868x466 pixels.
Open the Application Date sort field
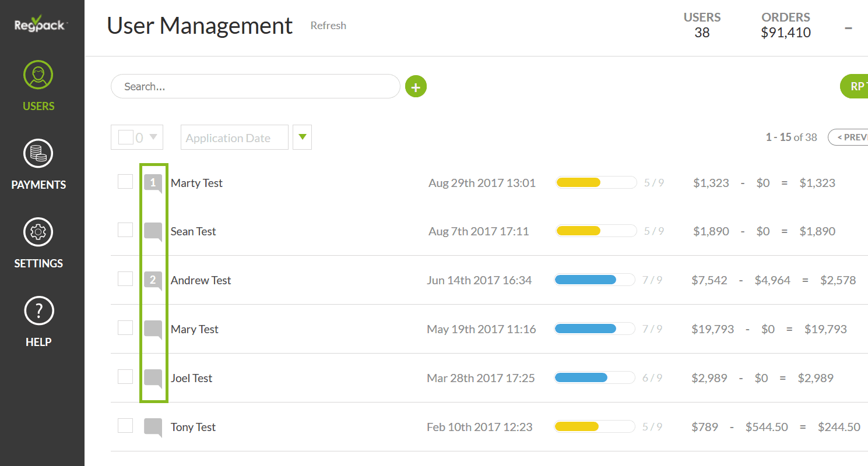(234, 137)
